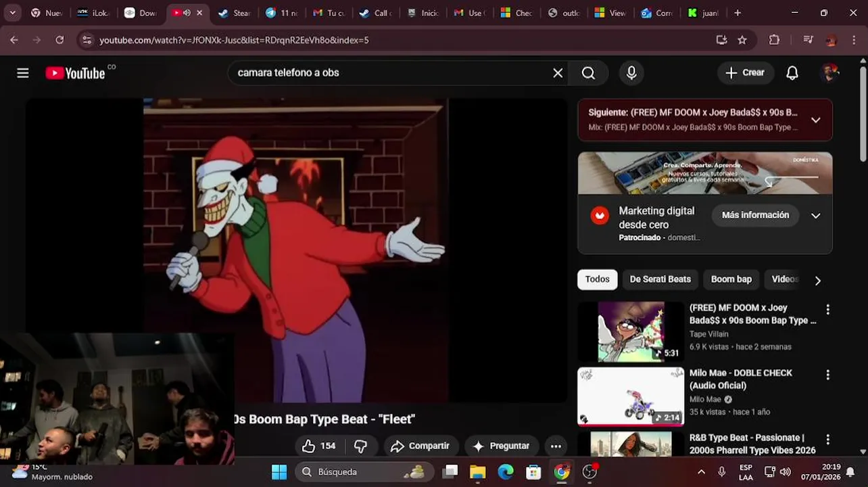868x487 pixels.
Task: Select the De Serati Beats filter chip
Action: [x=660, y=279]
